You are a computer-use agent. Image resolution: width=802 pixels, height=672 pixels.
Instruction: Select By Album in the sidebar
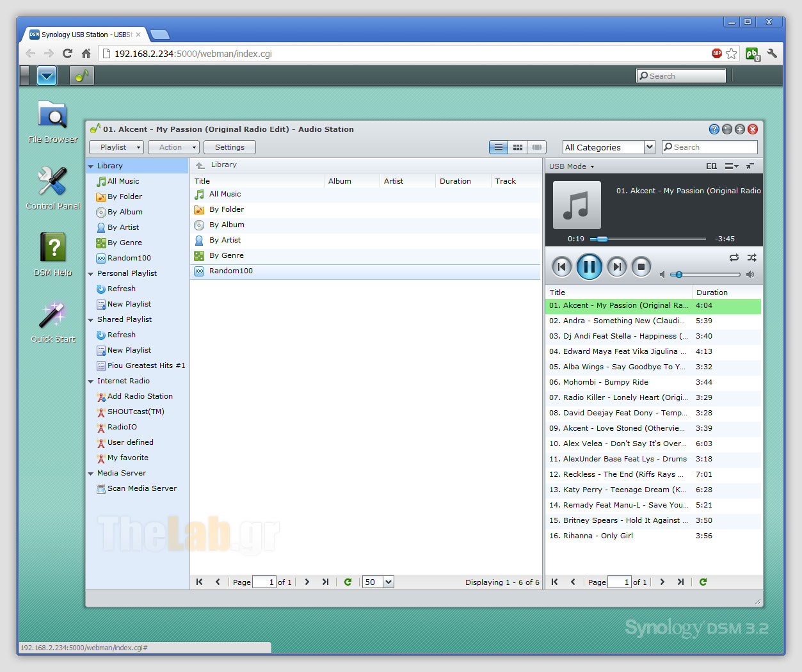point(125,212)
